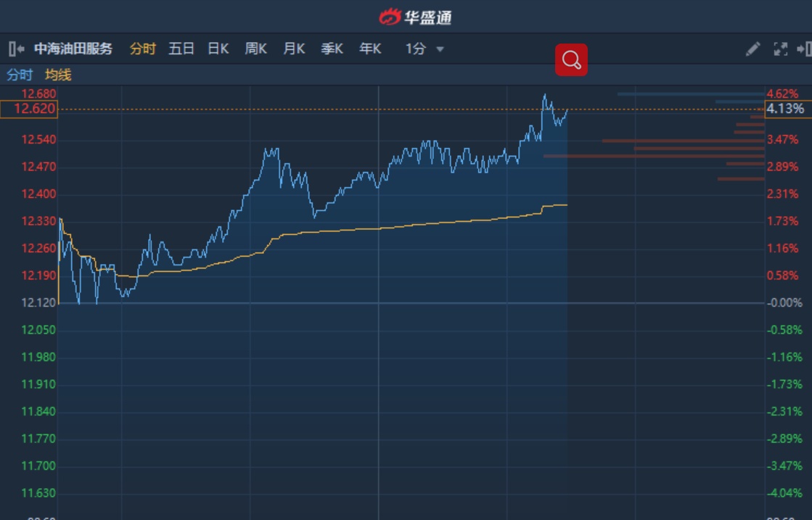
Task: Switch to the 分时 chart tab
Action: (142, 49)
